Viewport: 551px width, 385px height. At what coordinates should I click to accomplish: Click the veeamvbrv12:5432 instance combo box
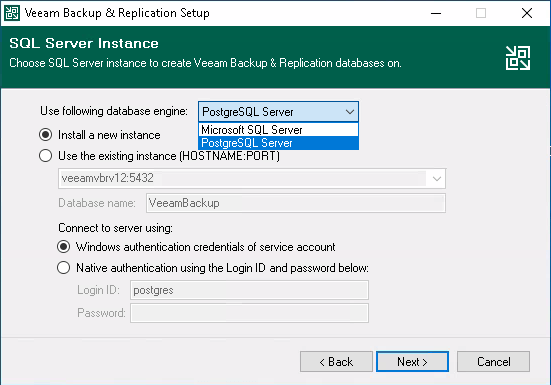(x=252, y=179)
